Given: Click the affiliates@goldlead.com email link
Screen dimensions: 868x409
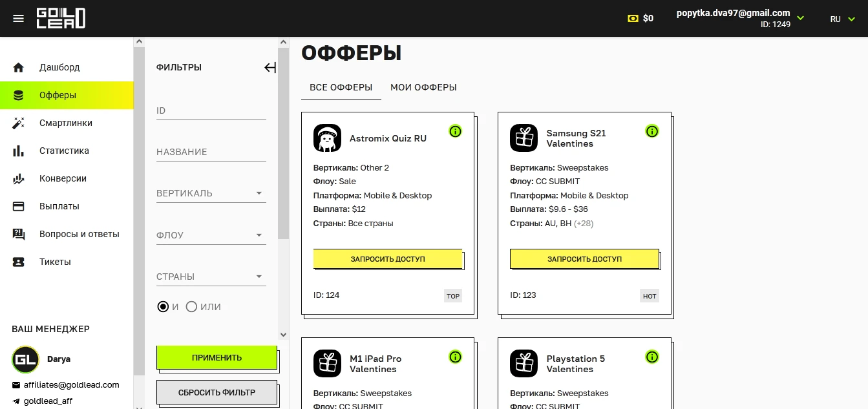Looking at the screenshot, I should [x=71, y=385].
